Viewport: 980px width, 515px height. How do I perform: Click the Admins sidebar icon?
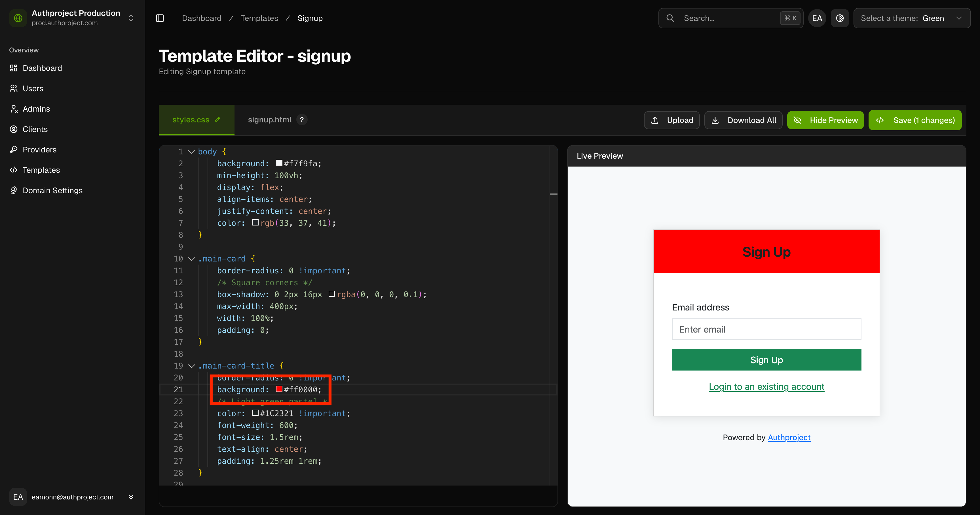14,109
